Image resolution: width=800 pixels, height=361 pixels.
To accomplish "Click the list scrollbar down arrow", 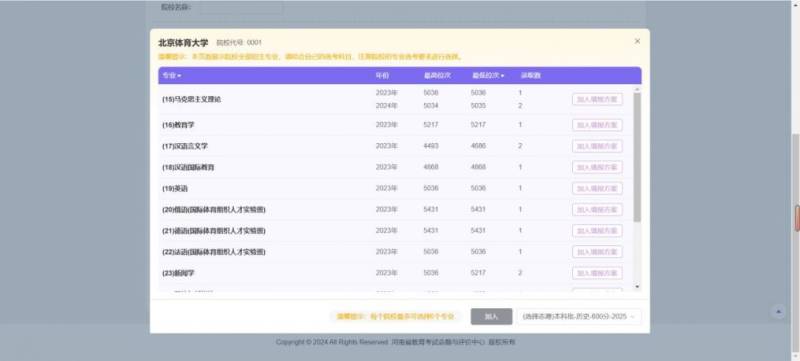I will pos(637,287).
